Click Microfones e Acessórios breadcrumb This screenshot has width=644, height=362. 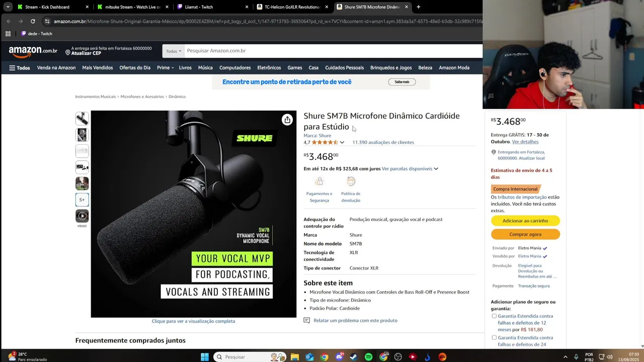tap(142, 97)
